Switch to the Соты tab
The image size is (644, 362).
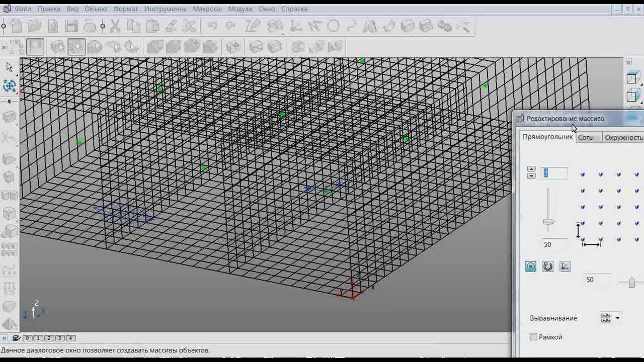(x=586, y=137)
